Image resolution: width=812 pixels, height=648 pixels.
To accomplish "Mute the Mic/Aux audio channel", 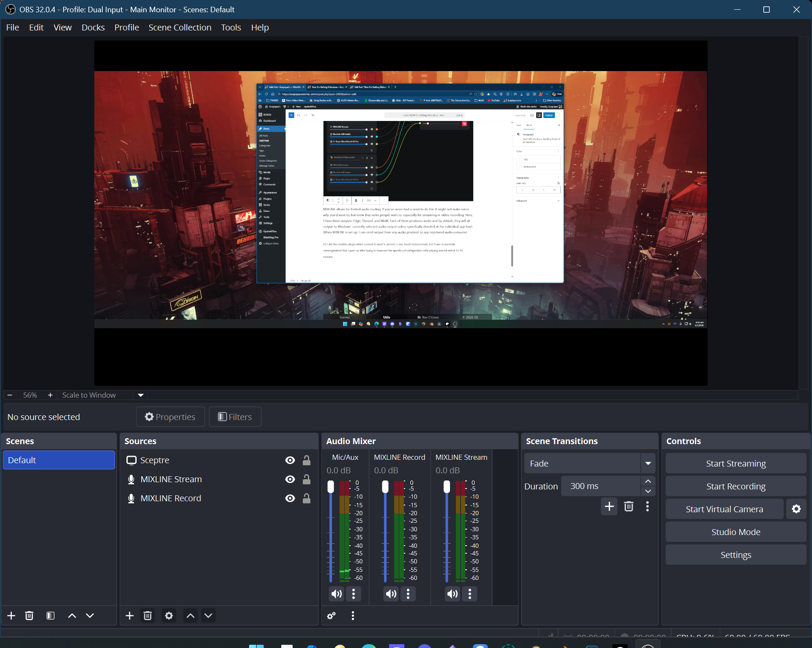I will click(x=337, y=594).
